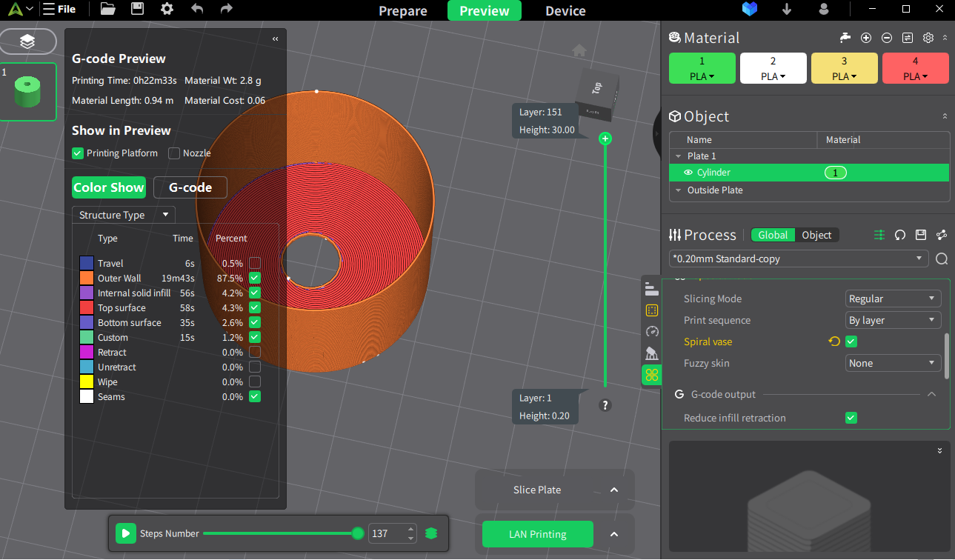Enable the Nozzle preview checkbox
This screenshot has height=560, width=955.
174,153
